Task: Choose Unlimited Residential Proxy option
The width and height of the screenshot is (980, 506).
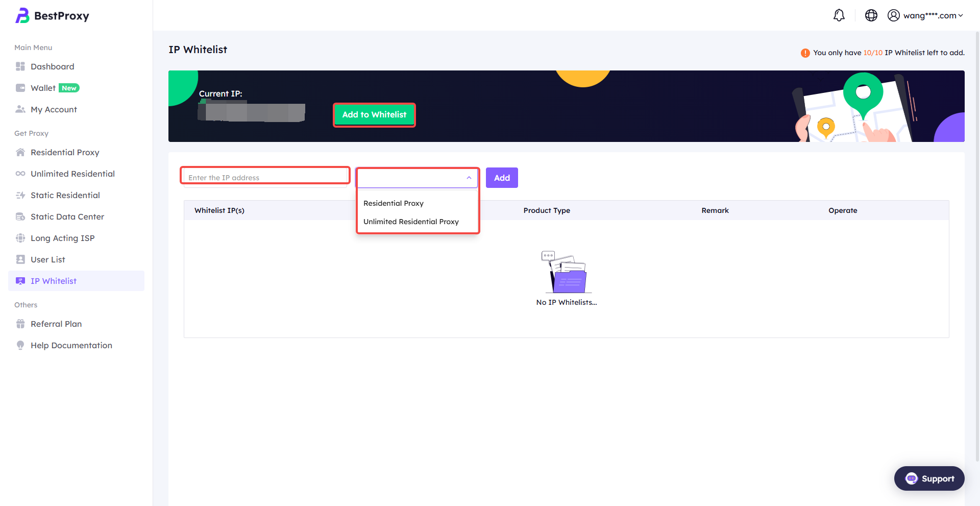Action: 418,222
